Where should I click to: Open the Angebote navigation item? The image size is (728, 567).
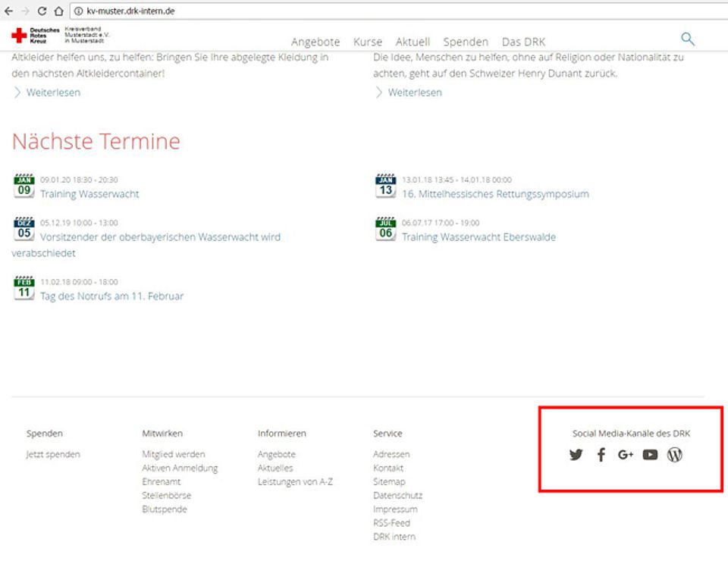(315, 42)
